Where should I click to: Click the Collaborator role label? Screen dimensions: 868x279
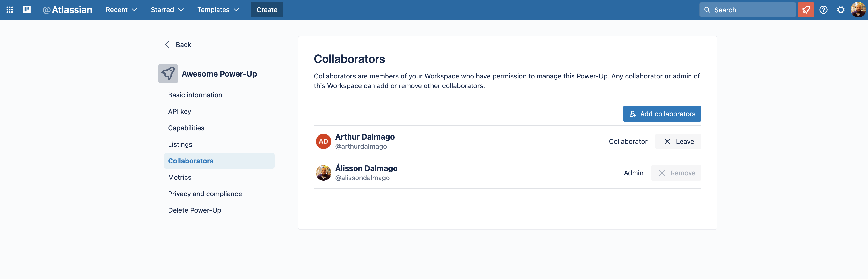pyautogui.click(x=628, y=141)
